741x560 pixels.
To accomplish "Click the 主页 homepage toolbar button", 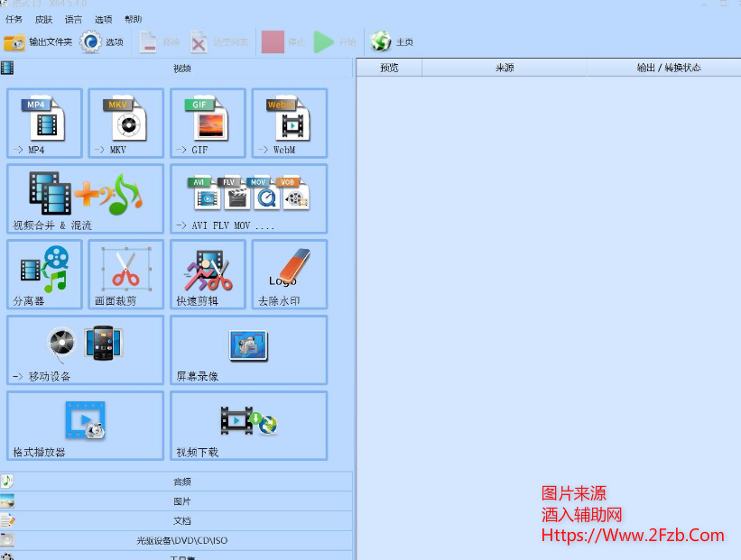I will (x=393, y=42).
